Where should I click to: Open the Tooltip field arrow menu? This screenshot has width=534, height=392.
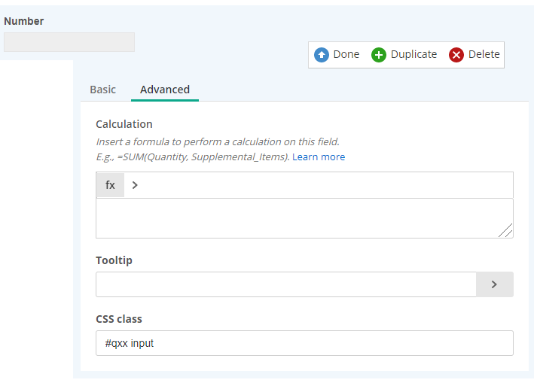[494, 284]
